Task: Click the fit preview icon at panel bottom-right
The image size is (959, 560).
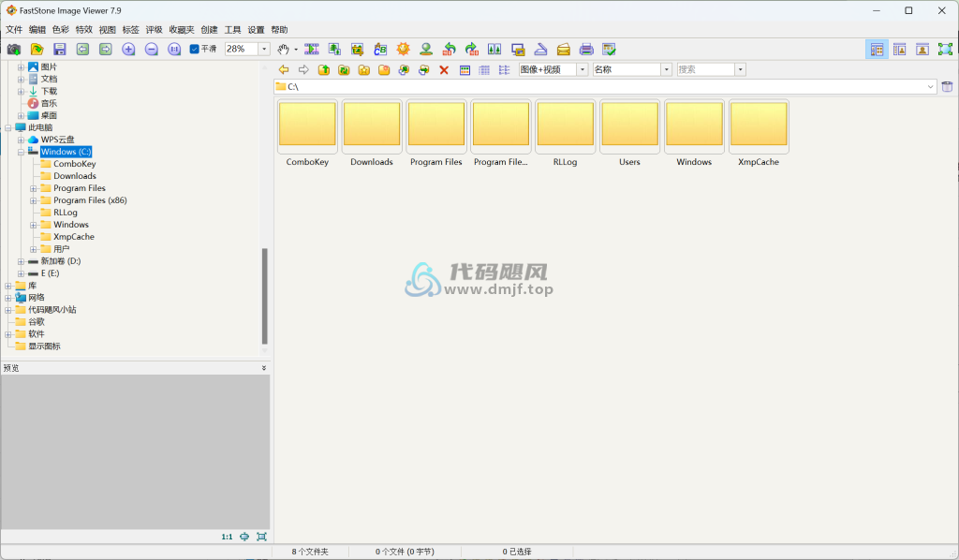Action: (x=262, y=537)
